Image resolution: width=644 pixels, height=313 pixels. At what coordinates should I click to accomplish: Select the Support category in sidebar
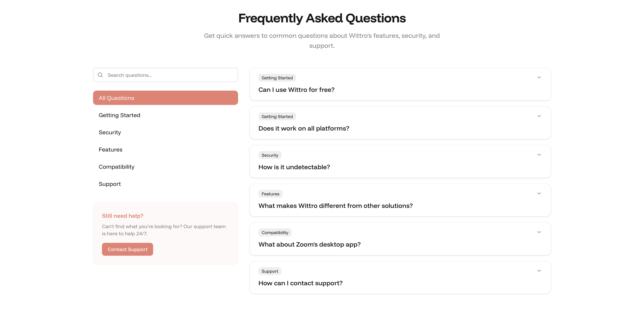click(110, 184)
